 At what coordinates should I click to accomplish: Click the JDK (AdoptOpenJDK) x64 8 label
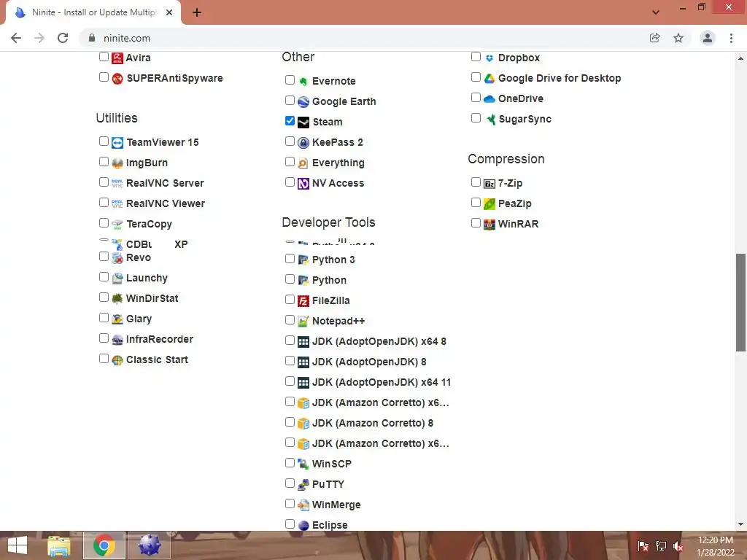[x=379, y=341]
